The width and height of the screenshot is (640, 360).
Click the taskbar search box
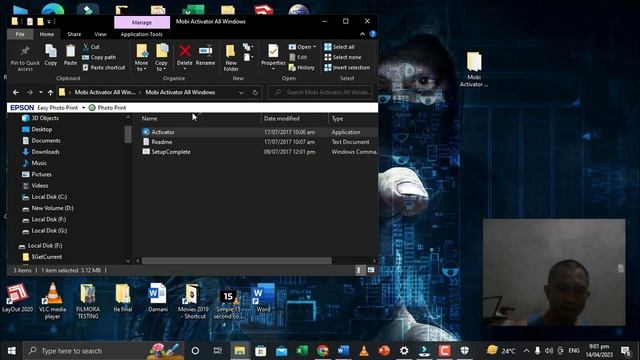(x=104, y=351)
